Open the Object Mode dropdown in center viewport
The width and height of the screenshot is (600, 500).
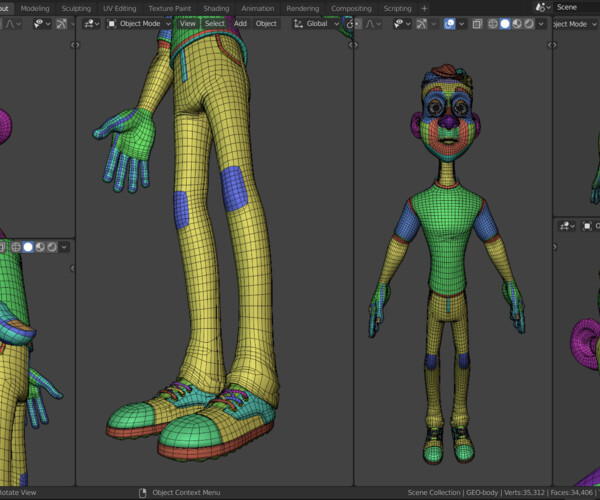point(138,23)
